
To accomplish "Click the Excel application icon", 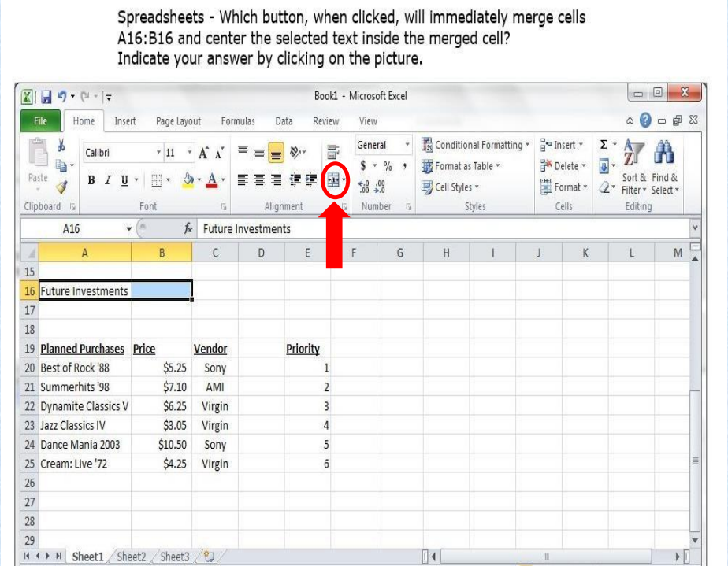I will tap(27, 97).
